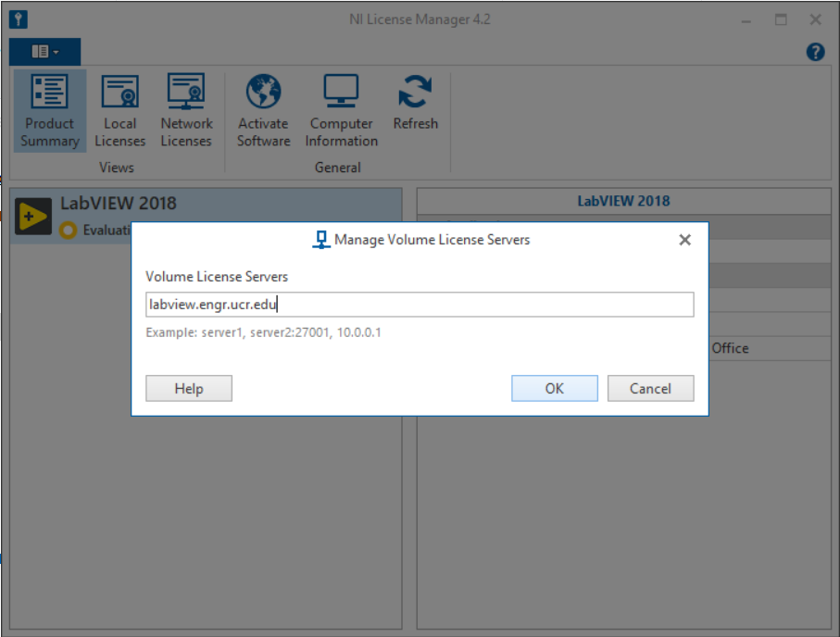Maximize the NI License Manager window

pyautogui.click(x=781, y=19)
